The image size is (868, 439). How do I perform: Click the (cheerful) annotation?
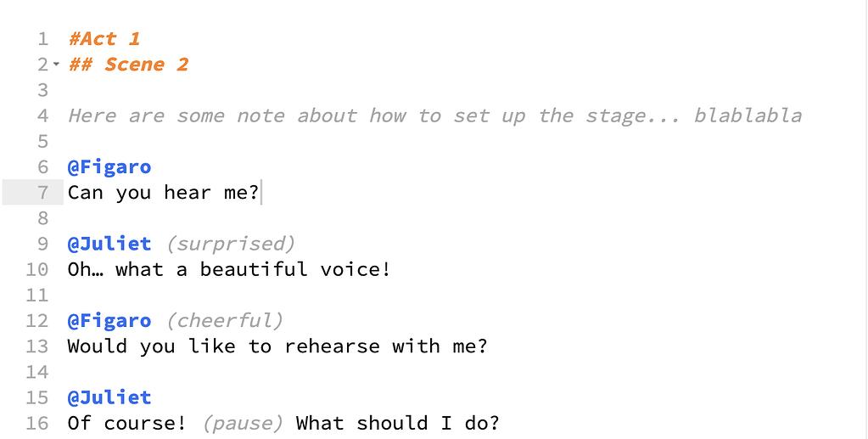coord(224,320)
